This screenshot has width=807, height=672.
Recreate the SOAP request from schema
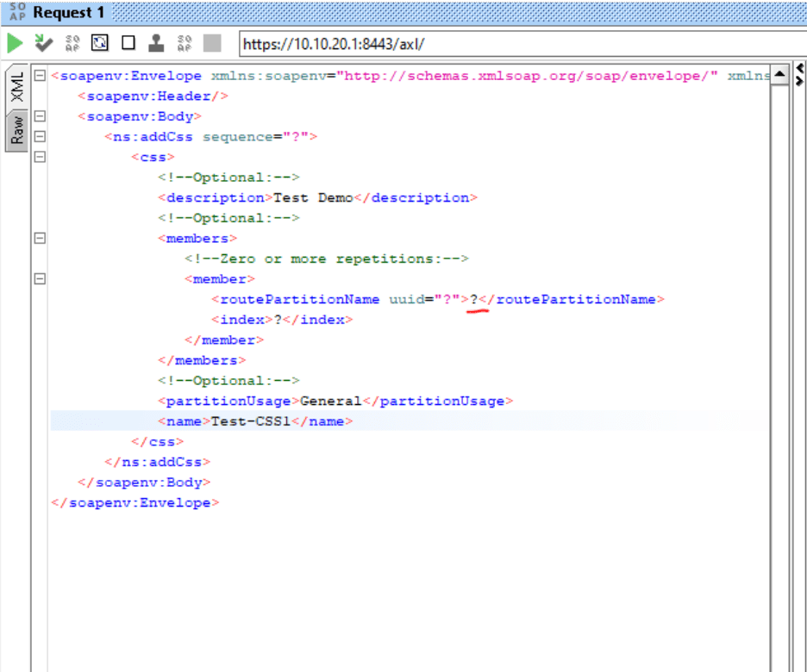pos(71,42)
